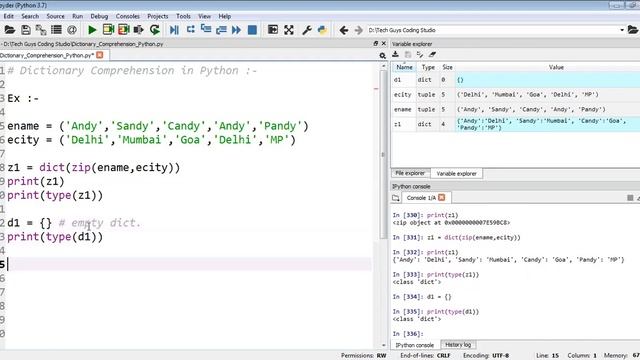This screenshot has width=640, height=360.
Task: Switch to the File explorer tab
Action: point(410,173)
